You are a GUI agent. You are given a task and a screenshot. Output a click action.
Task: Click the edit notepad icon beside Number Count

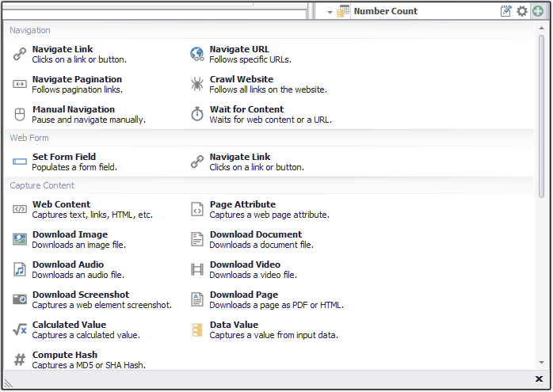click(x=506, y=11)
